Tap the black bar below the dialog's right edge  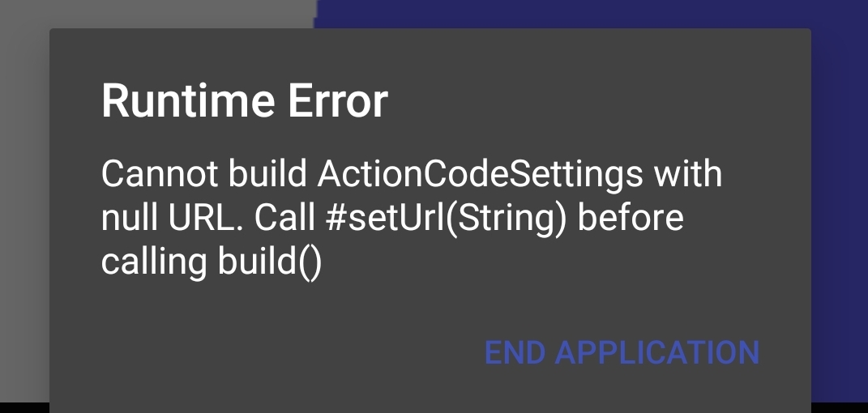pyautogui.click(x=840, y=407)
